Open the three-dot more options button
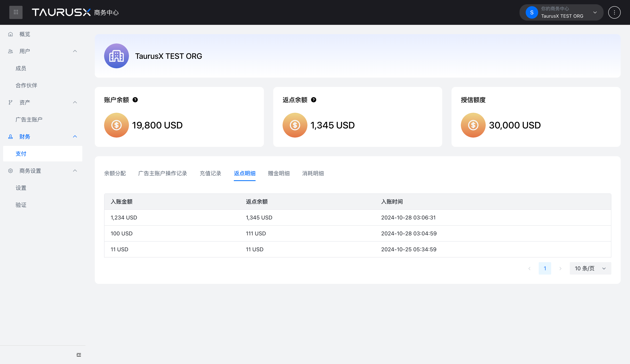Screen dimensions: 630x364 (x=614, y=12)
